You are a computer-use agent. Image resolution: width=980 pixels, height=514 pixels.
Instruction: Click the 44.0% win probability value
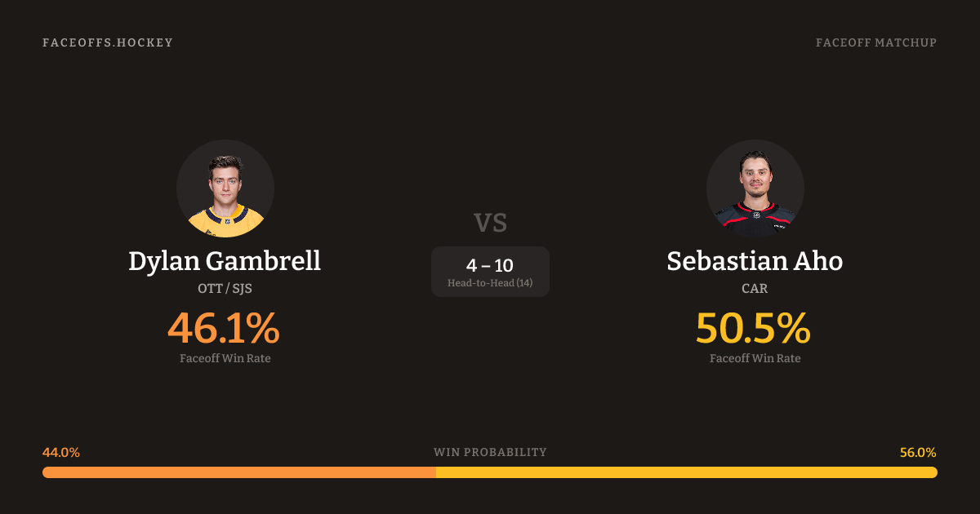pyautogui.click(x=61, y=453)
